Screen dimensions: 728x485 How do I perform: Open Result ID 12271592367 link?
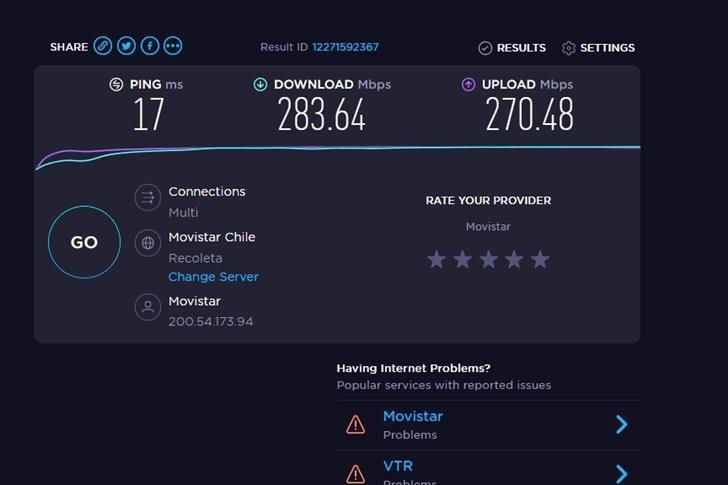(345, 47)
